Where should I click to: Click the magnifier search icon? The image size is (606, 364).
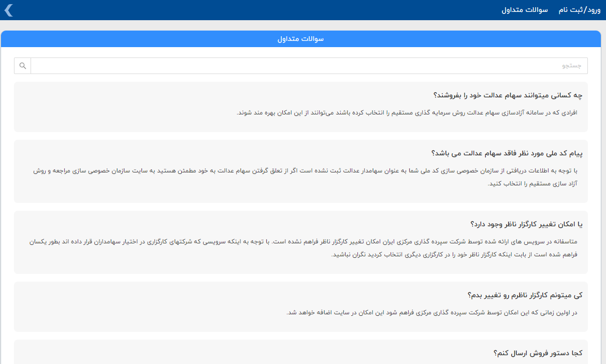pyautogui.click(x=22, y=66)
